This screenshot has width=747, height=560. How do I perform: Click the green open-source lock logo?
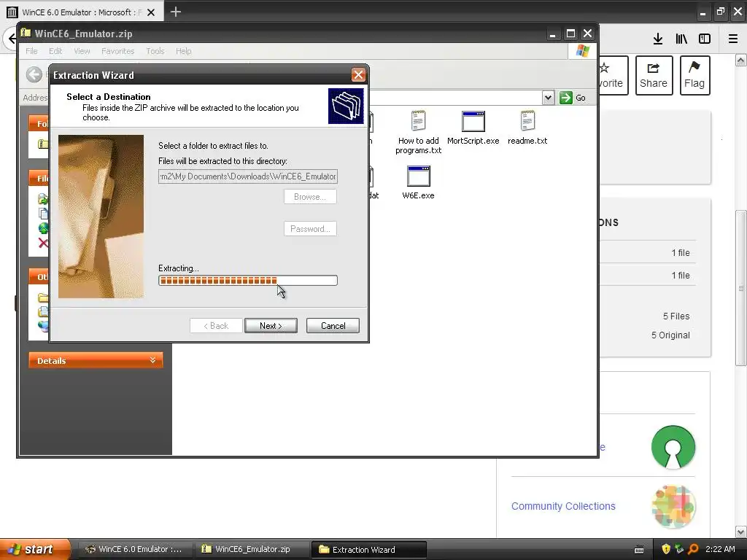(673, 447)
